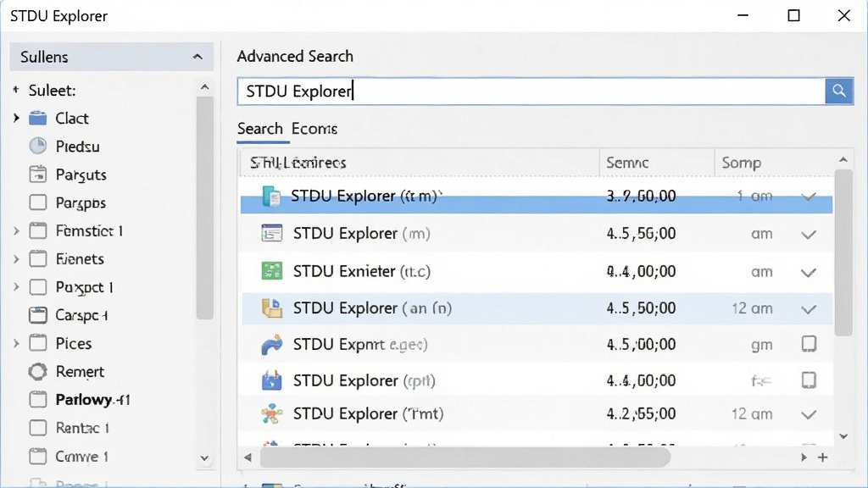Check the box in STDU Expnrt row

pyautogui.click(x=809, y=344)
